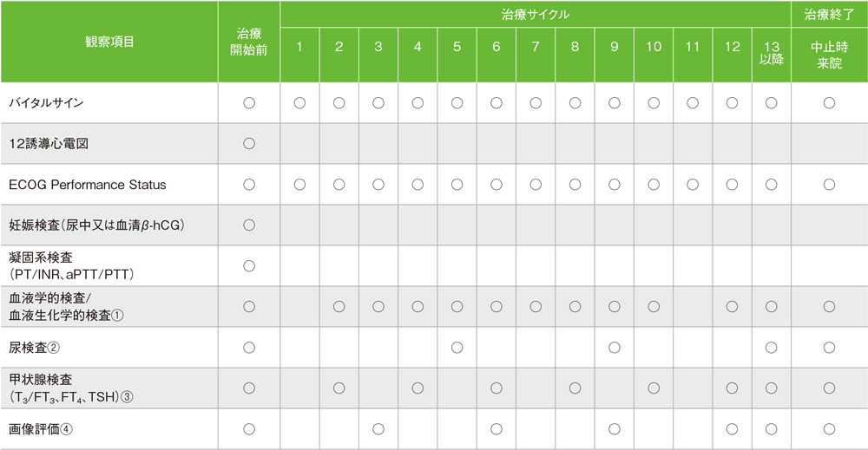This screenshot has height=450, width=868.
Task: Click the 治療終了 header
Action: pos(829,15)
